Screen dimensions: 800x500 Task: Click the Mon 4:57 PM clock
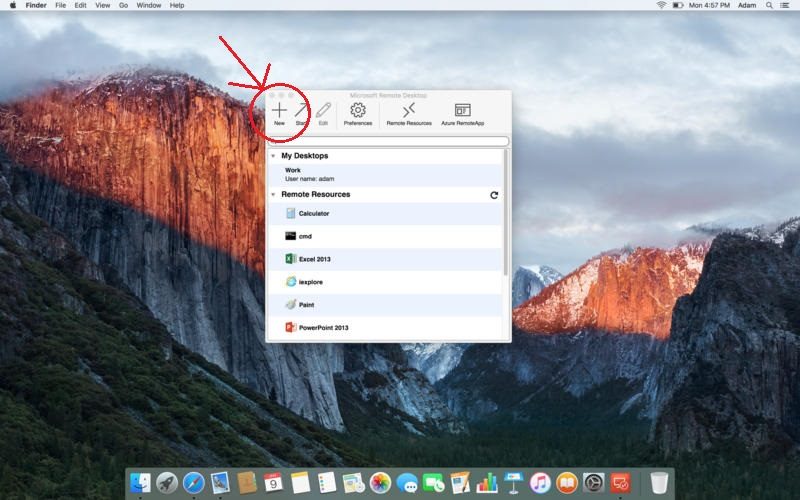[x=709, y=5]
